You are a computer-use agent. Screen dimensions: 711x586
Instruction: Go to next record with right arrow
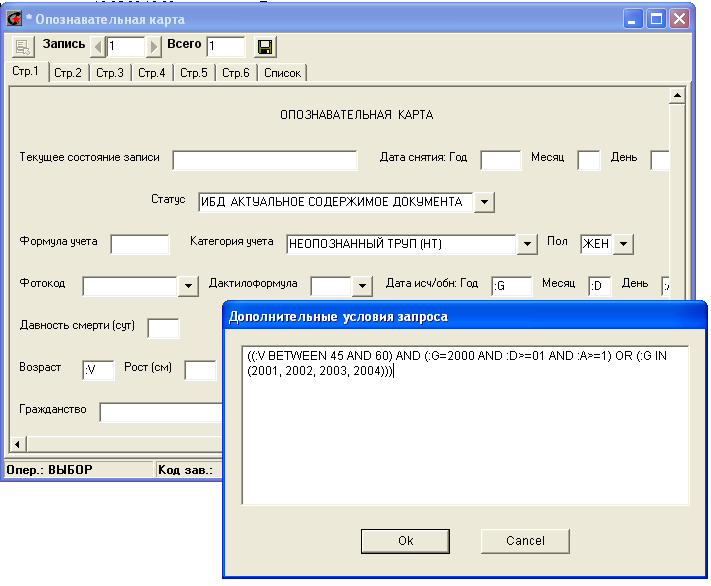coord(153,47)
